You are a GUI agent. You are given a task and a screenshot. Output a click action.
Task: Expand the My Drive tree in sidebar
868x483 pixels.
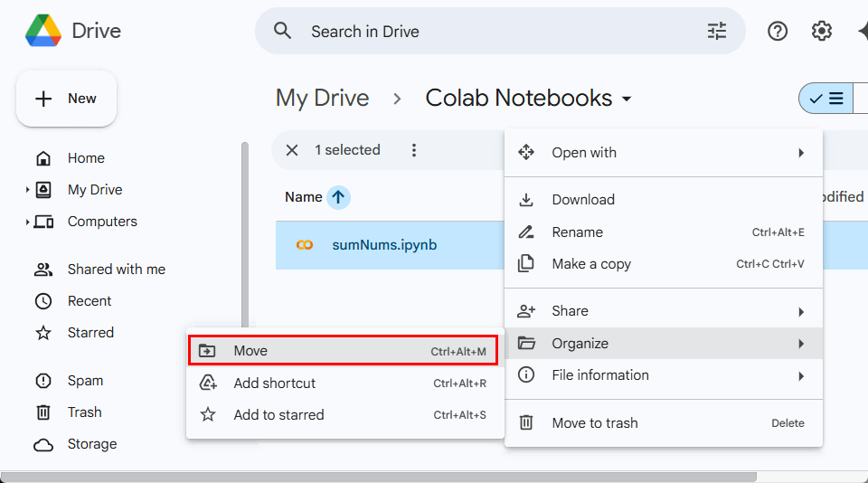click(28, 190)
